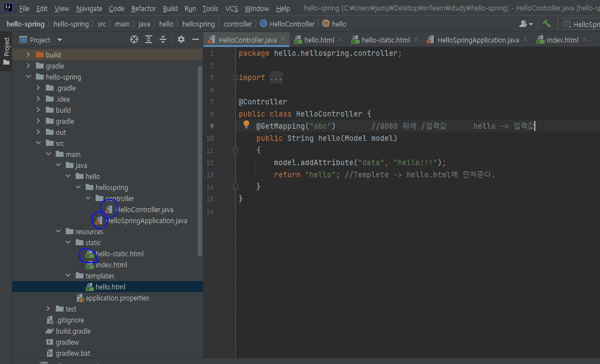The width and height of the screenshot is (600, 364).
Task: Expand the folded import block
Action: coord(276,78)
